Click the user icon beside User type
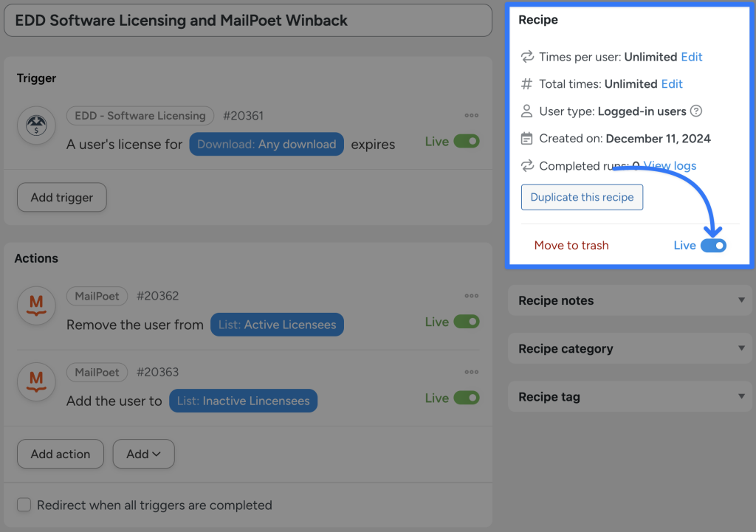Image resolution: width=756 pixels, height=532 pixels. (526, 111)
